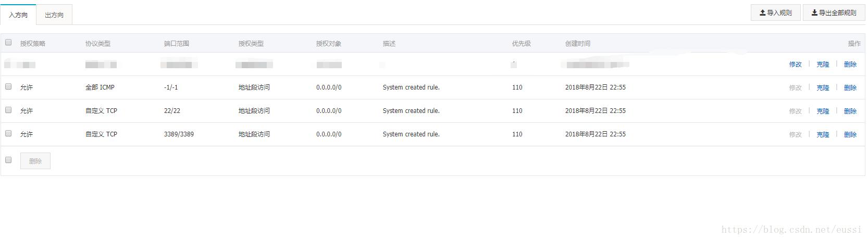Click 克隆 on the first blurred rule row
This screenshot has width=868, height=240.
tap(823, 65)
